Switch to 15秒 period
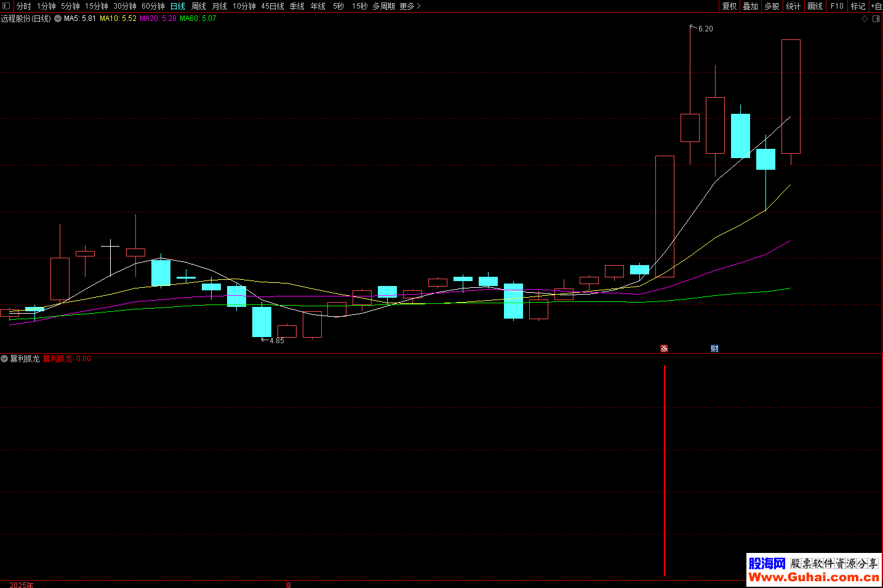Image resolution: width=883 pixels, height=588 pixels. 359,6
